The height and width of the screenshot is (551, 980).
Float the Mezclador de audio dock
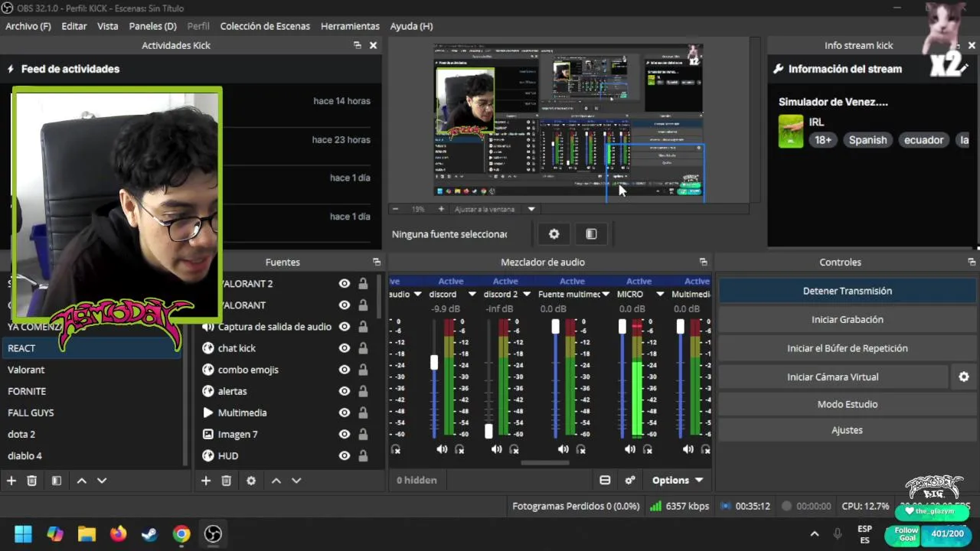[x=703, y=262]
